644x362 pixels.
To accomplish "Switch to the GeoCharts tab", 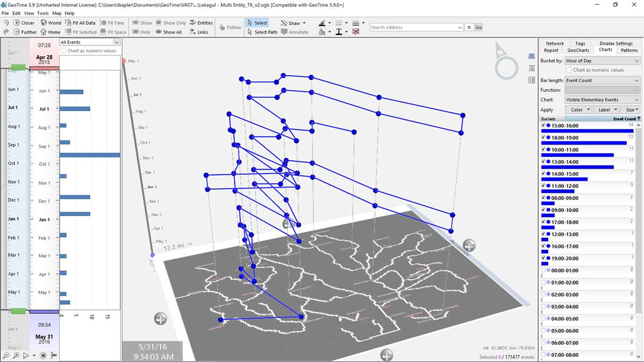I will pos(578,50).
